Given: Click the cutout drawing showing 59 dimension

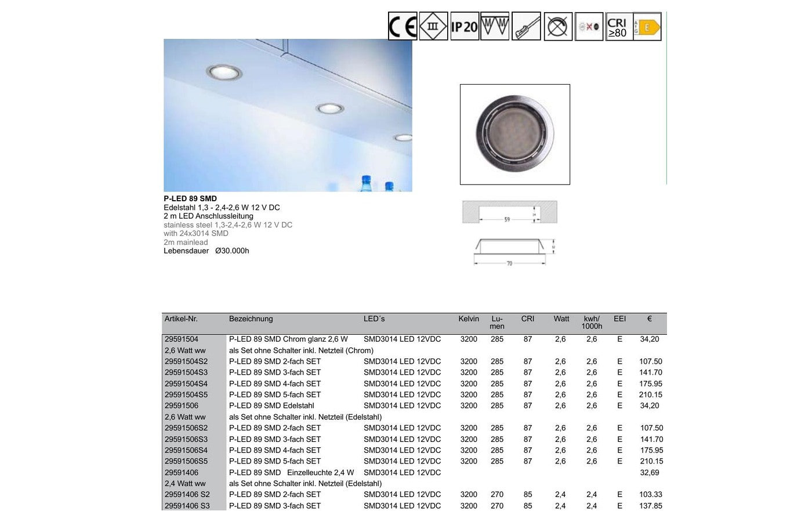Looking at the screenshot, I should pyautogui.click(x=510, y=212).
